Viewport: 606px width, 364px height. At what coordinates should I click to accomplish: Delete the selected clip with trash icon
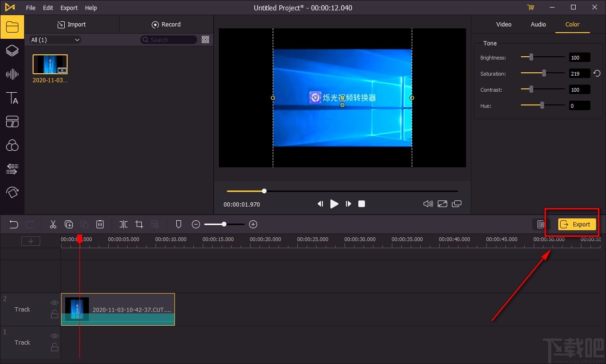(x=100, y=225)
